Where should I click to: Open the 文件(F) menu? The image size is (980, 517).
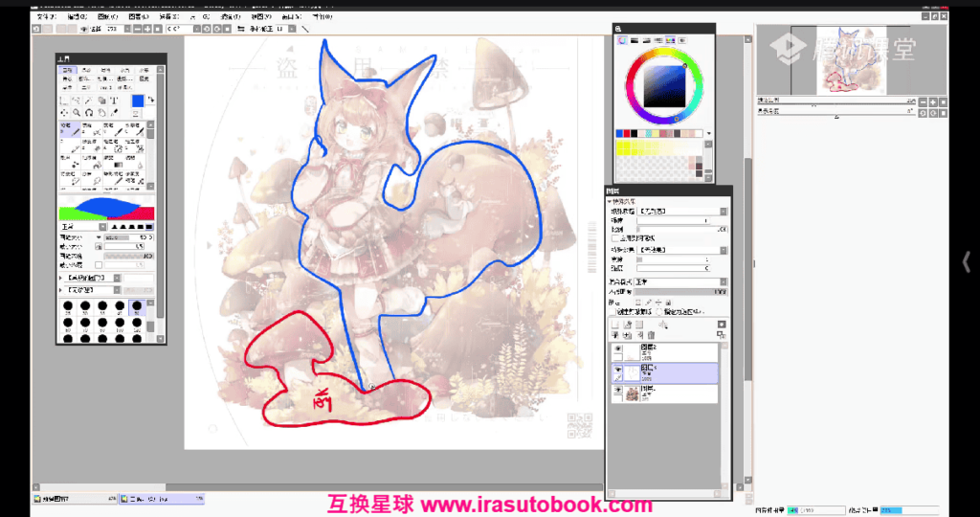46,17
